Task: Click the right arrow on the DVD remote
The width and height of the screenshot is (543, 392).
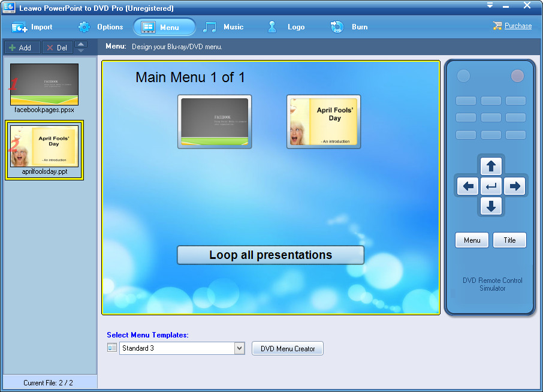Action: click(515, 186)
